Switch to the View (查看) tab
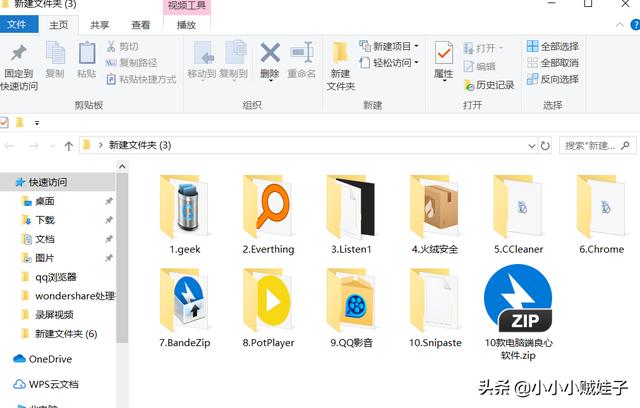Screen dimensions: 640x408 pos(140,25)
